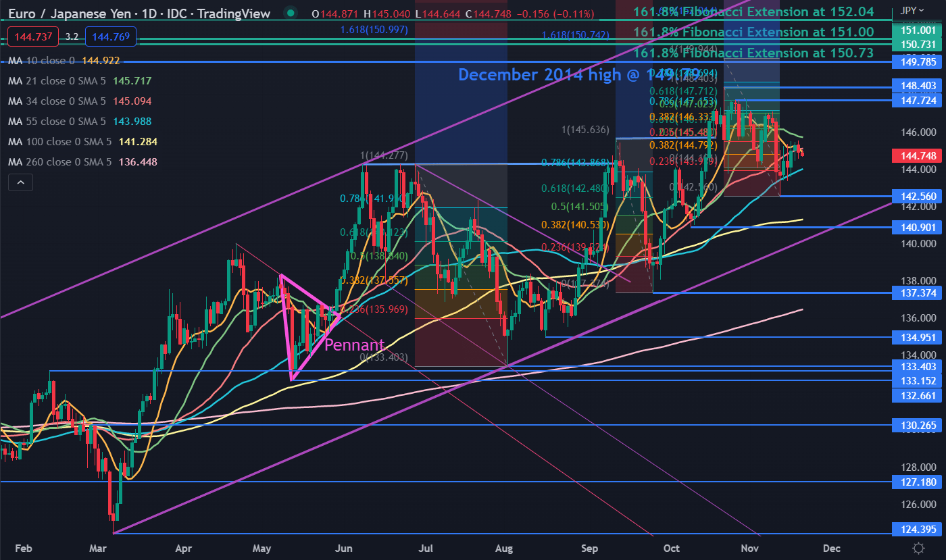Click the May label on time axis
Image resolution: width=946 pixels, height=560 pixels.
(x=261, y=548)
